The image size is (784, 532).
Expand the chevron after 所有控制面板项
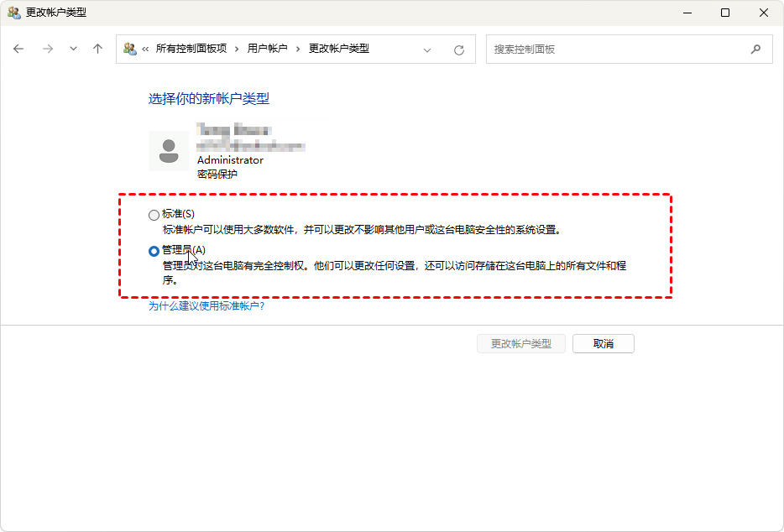tap(238, 50)
